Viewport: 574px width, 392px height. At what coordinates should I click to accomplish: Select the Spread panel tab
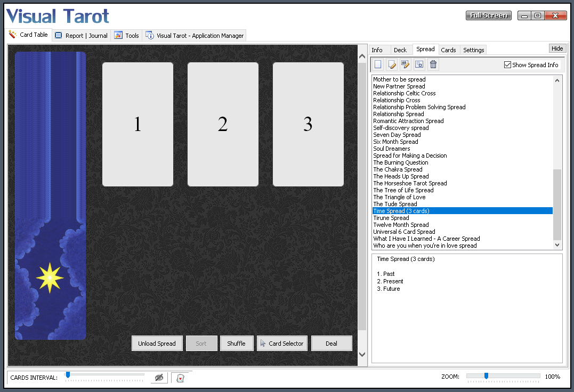(x=425, y=49)
